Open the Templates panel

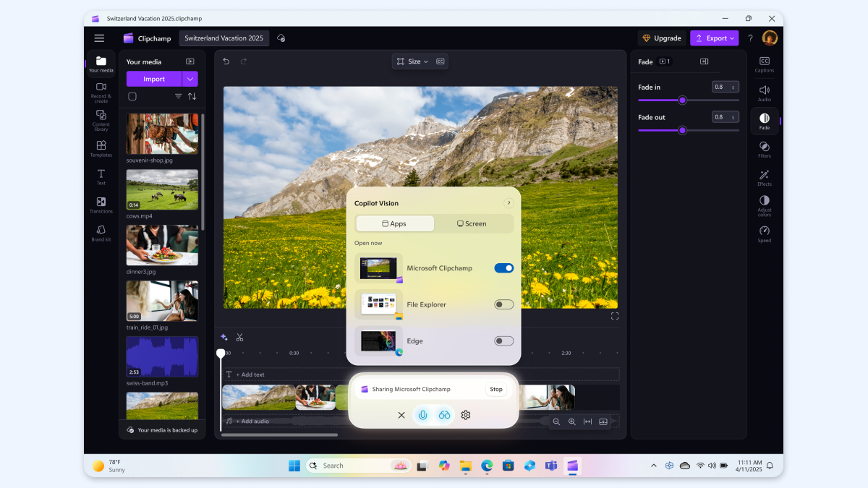[101, 149]
